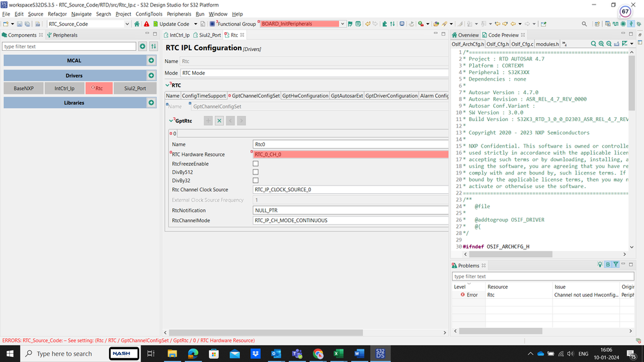Click the home icon in the toolbar
The height and width of the screenshot is (362, 644).
point(137,24)
